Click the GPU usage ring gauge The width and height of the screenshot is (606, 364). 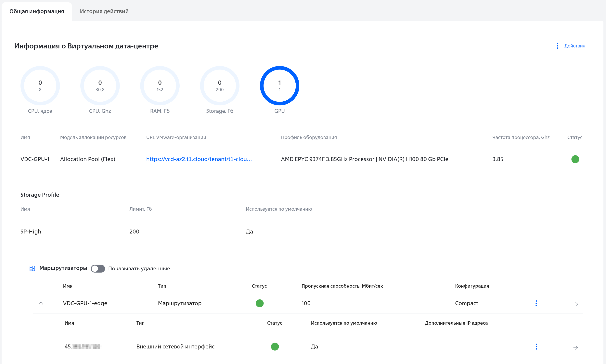(x=279, y=86)
